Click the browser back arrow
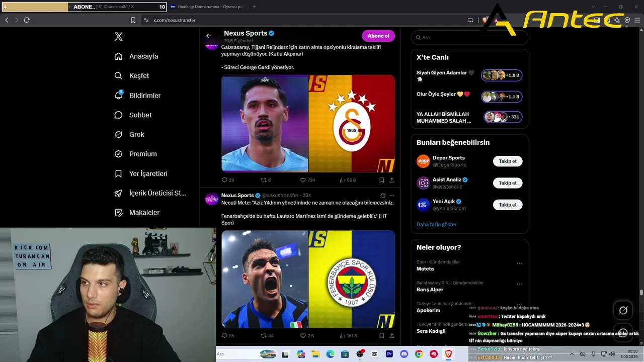The height and width of the screenshot is (362, 644). [x=7, y=20]
